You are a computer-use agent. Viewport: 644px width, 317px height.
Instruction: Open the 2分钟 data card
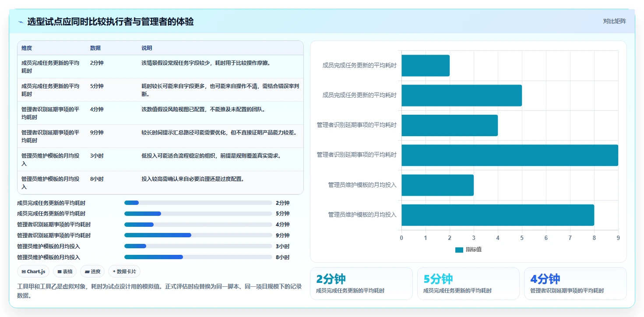361,284
